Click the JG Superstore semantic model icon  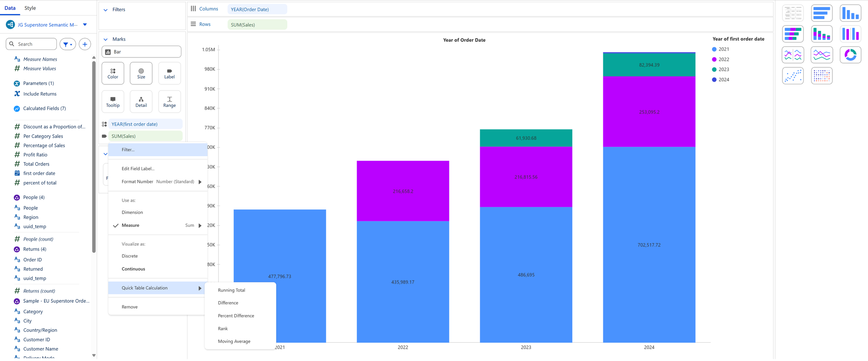10,25
